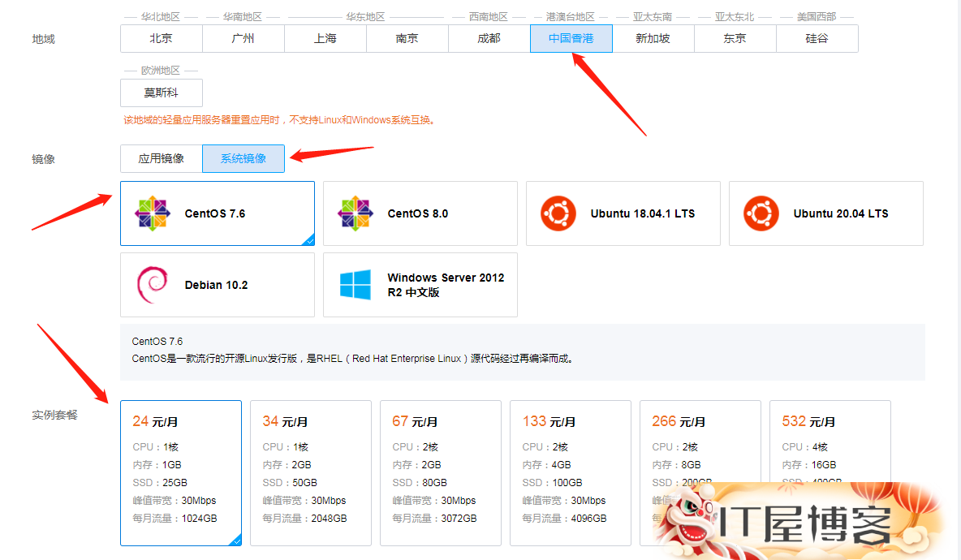Select the 新加坡 region

pyautogui.click(x=653, y=39)
